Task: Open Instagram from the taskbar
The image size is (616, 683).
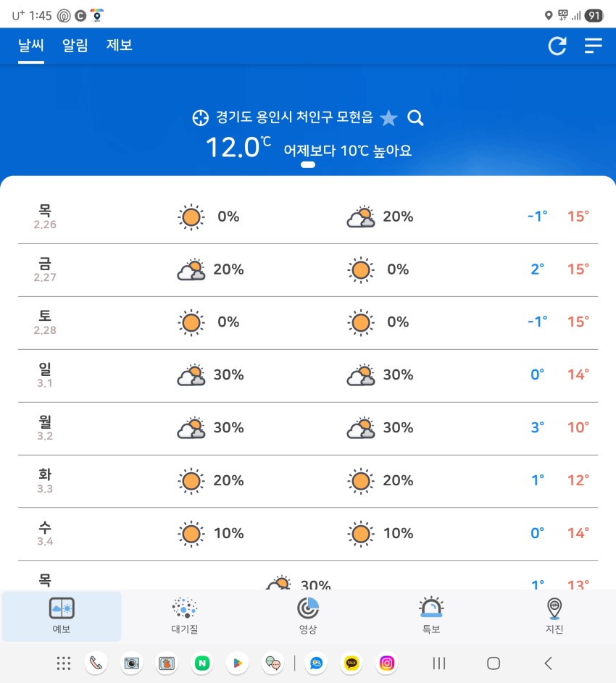Action: pyautogui.click(x=388, y=663)
